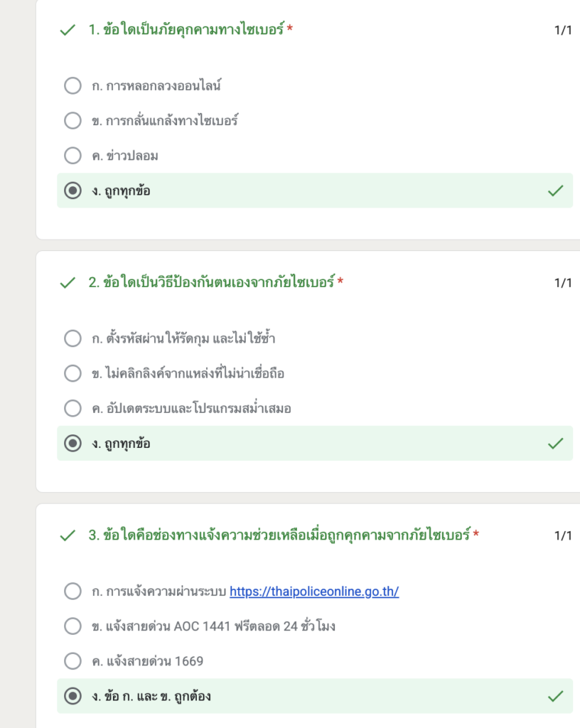The height and width of the screenshot is (728, 580).
Task: Open the thaipoliceonline.go.th link
Action: click(x=314, y=591)
